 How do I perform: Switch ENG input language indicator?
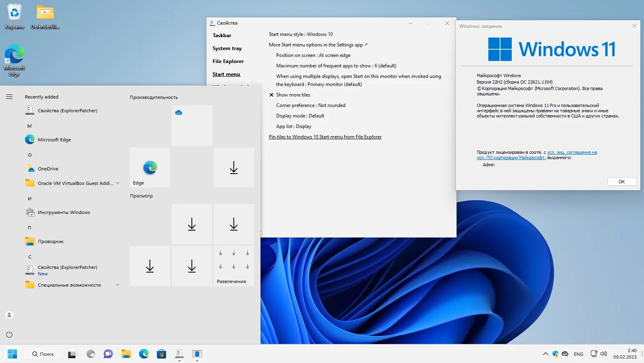tap(579, 354)
